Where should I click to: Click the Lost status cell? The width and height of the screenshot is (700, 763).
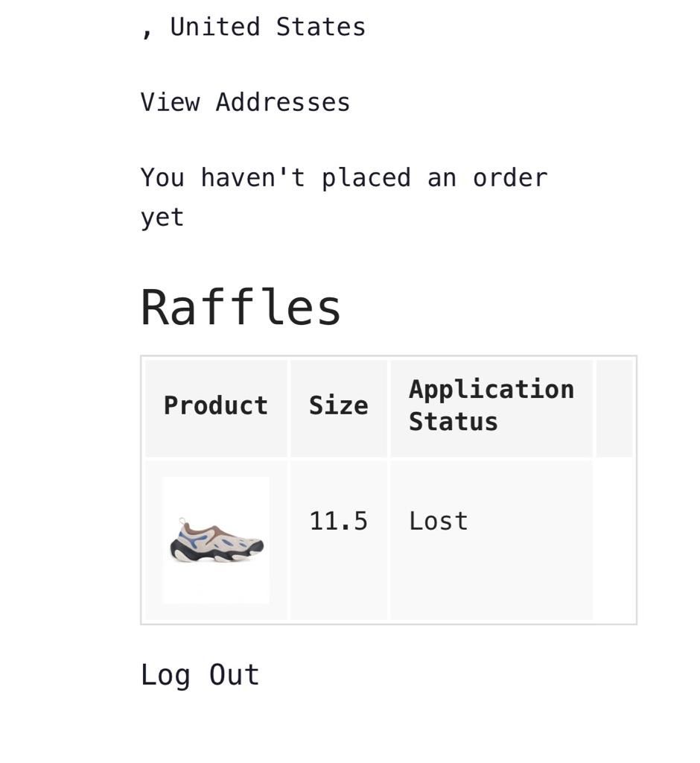click(438, 521)
